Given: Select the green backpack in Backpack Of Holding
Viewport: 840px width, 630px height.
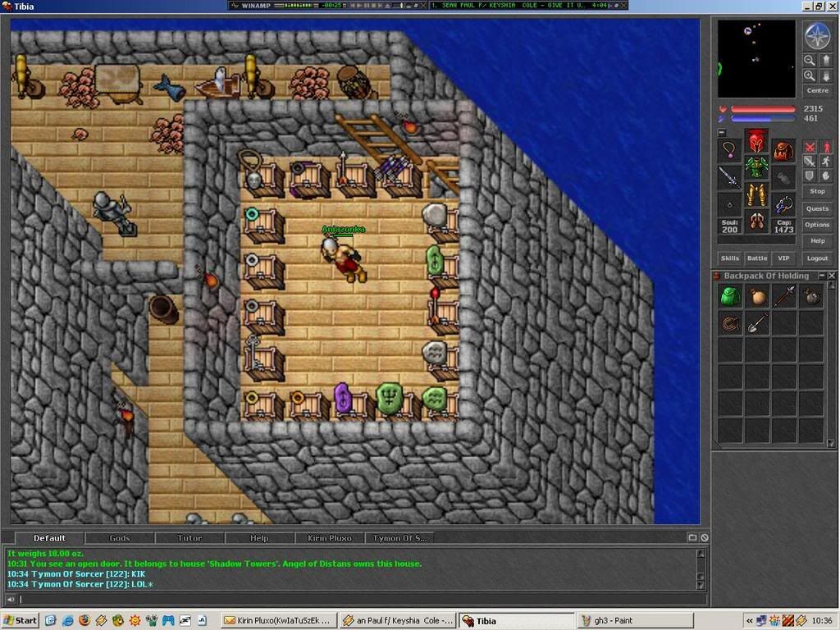Looking at the screenshot, I should 730,295.
